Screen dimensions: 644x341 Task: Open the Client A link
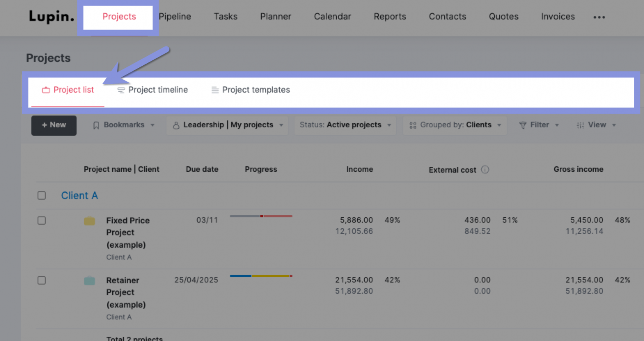(79, 195)
